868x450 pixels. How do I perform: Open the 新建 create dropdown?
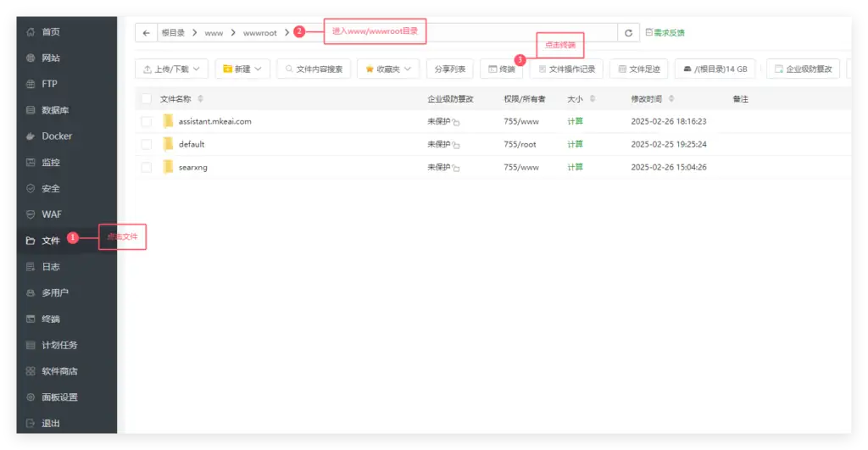242,69
